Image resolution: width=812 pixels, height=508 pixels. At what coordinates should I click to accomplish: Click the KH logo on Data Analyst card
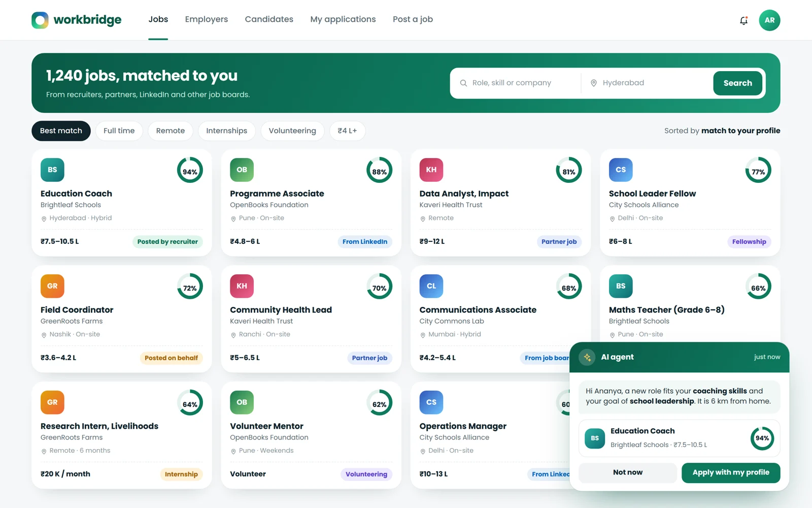pyautogui.click(x=431, y=170)
